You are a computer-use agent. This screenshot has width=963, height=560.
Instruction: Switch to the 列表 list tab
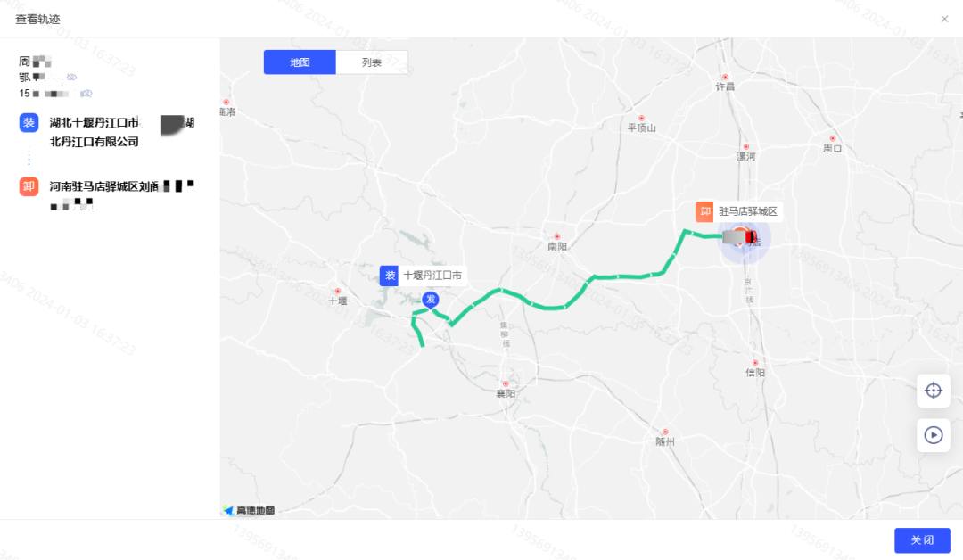(372, 62)
